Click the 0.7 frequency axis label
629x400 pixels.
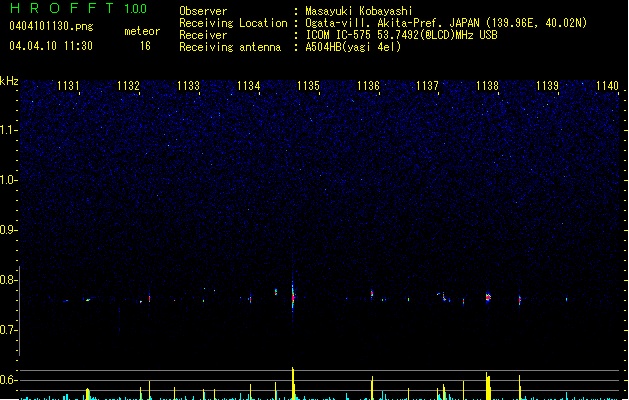point(9,330)
